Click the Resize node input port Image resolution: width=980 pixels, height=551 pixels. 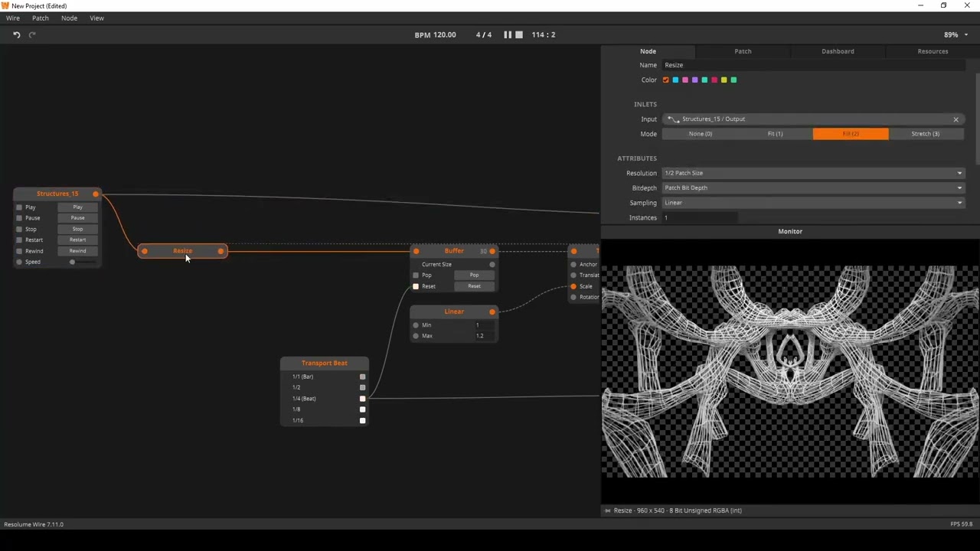(144, 251)
